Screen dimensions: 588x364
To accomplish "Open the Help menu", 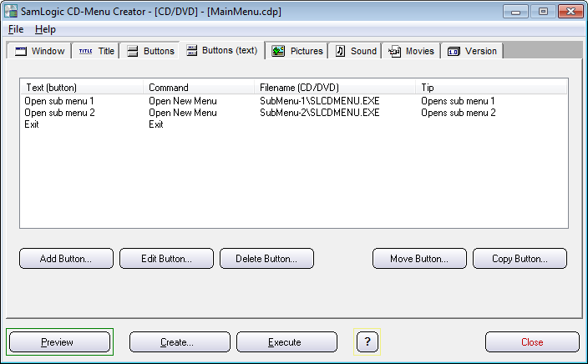I will tap(45, 29).
